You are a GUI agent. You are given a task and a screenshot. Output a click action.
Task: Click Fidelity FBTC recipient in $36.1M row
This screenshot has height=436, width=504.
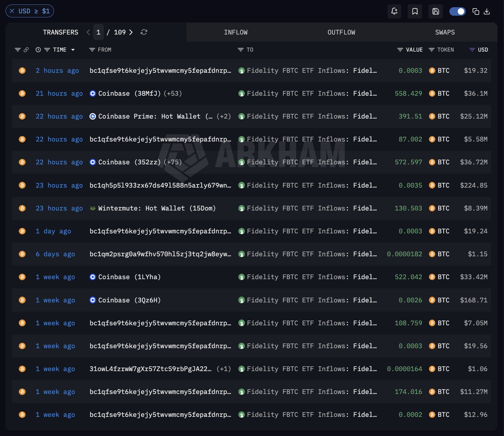[x=312, y=93]
